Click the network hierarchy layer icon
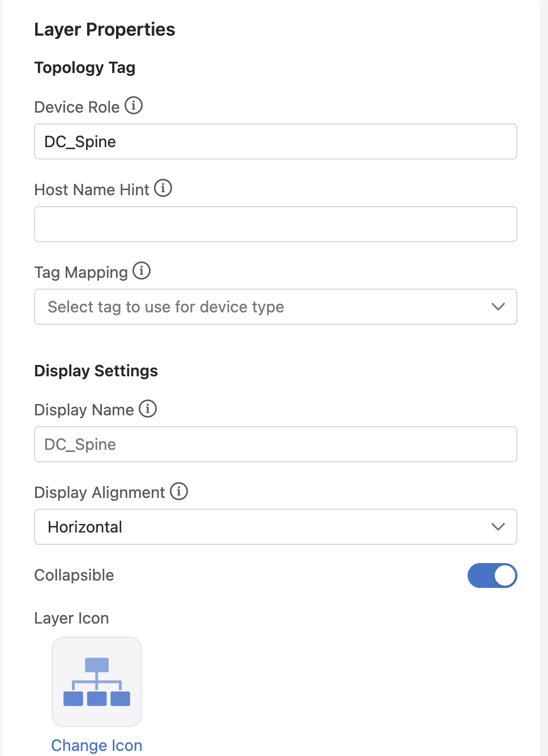This screenshot has width=548, height=756. [97, 682]
